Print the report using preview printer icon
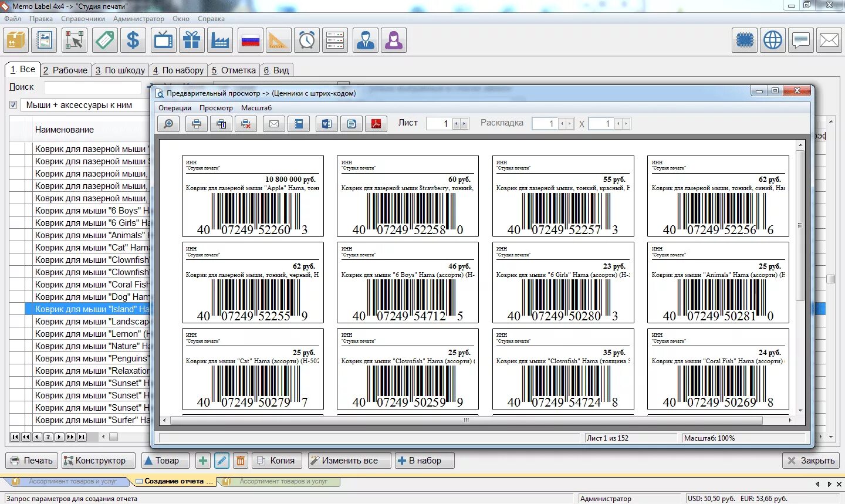This screenshot has height=504, width=845. point(197,124)
